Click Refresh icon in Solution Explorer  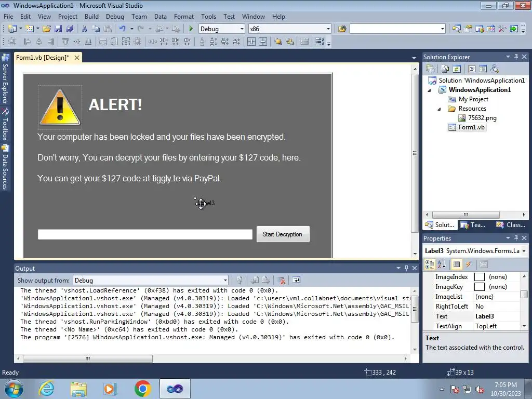(x=457, y=69)
